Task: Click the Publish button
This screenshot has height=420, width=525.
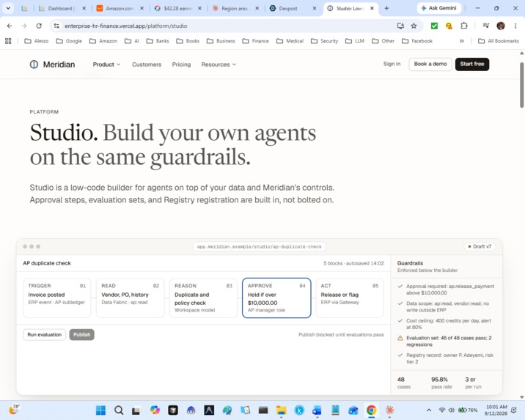Action: (81, 335)
